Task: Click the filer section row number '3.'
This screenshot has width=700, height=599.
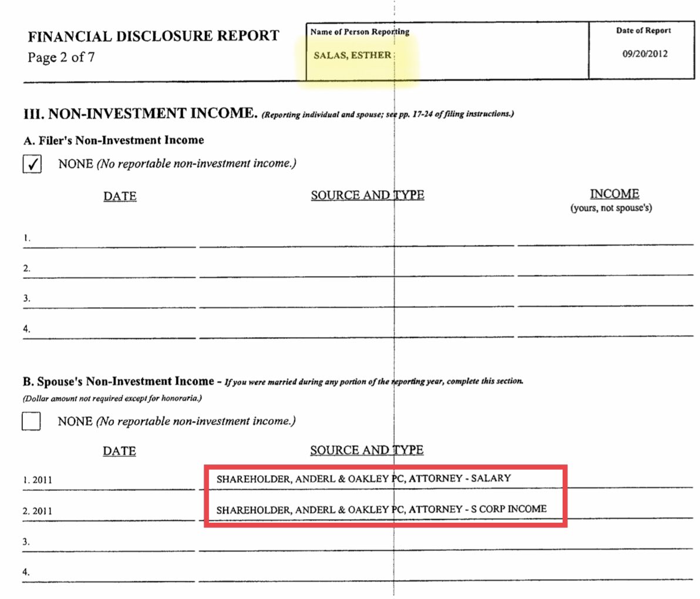Action: (x=27, y=298)
